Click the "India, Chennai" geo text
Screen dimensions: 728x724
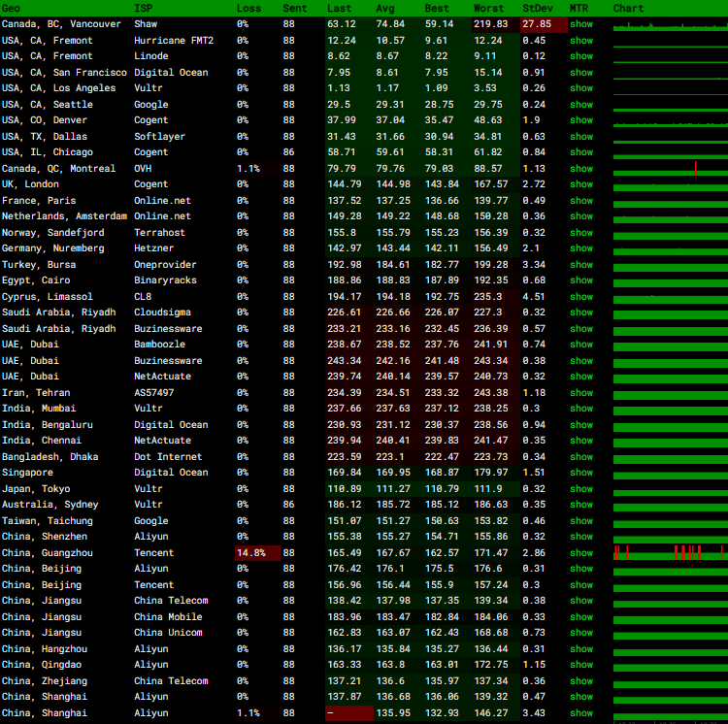[x=42, y=441]
